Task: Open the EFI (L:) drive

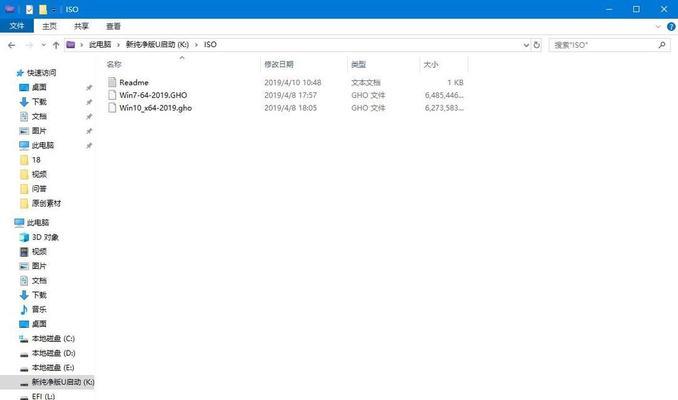Action: tap(43, 396)
